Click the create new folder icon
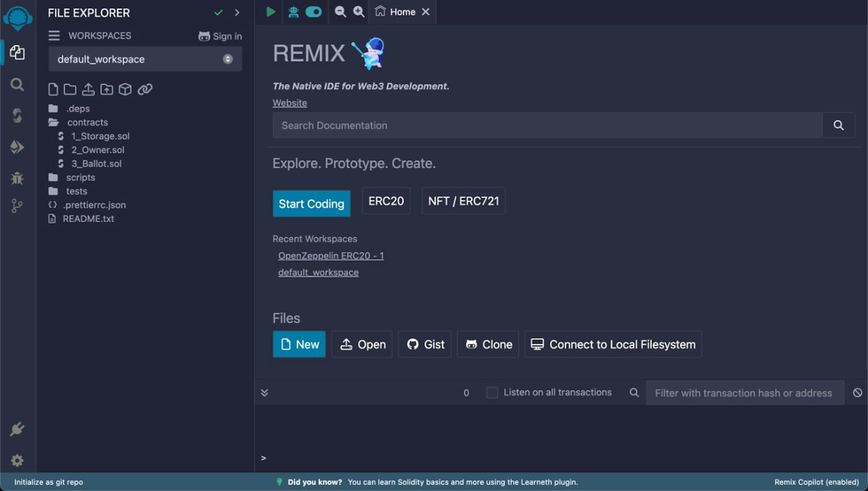 (x=70, y=89)
